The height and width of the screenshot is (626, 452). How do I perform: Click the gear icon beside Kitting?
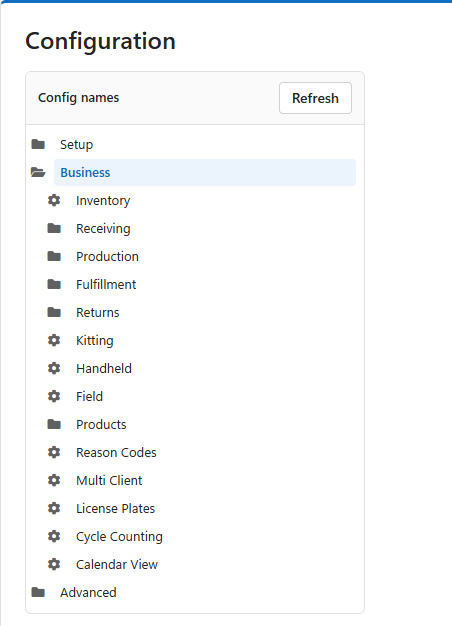click(x=54, y=340)
